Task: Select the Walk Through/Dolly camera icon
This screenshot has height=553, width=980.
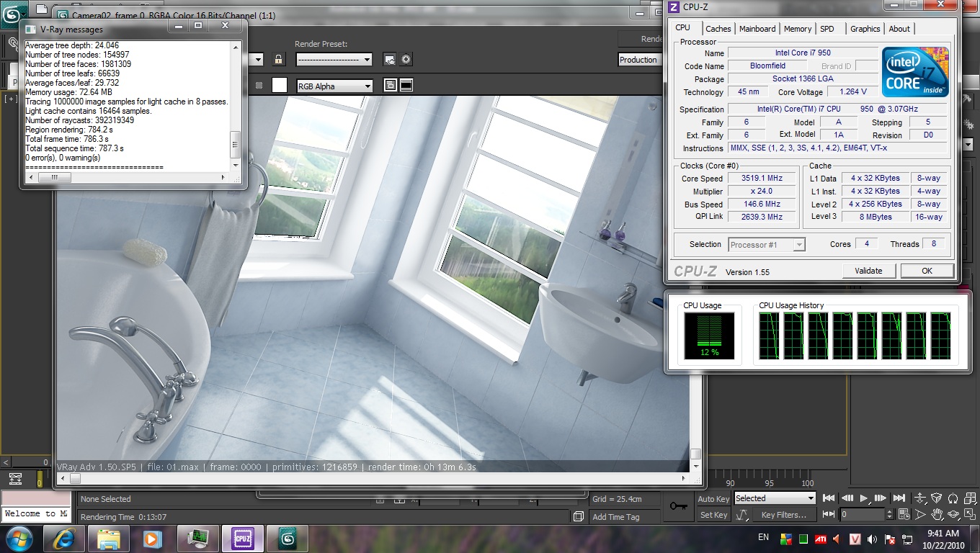Action: 920,498
